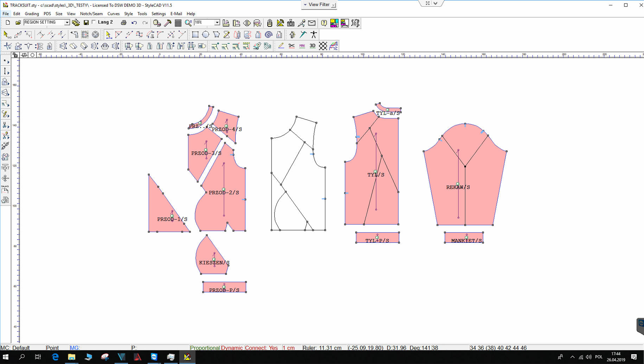Click the save floppy disk icon
The width and height of the screenshot is (644, 364).
(x=86, y=23)
